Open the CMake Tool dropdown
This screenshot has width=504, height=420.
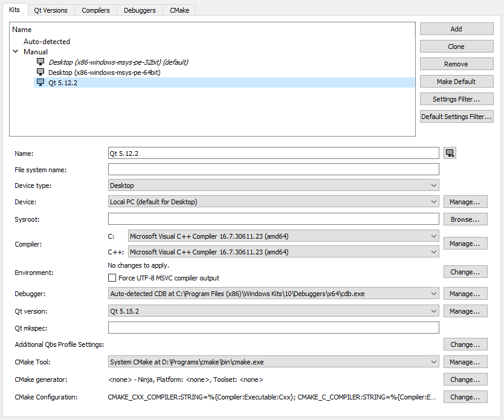(x=274, y=362)
